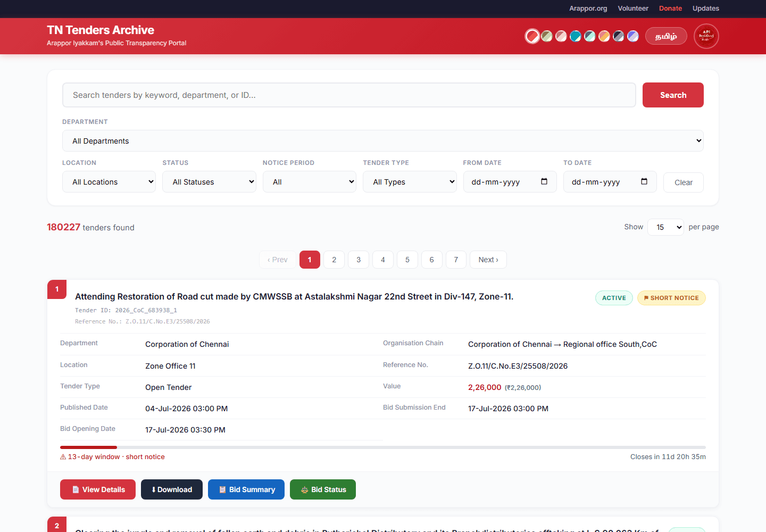Click the tender number 2 badge
The width and height of the screenshot is (766, 532).
point(57,525)
